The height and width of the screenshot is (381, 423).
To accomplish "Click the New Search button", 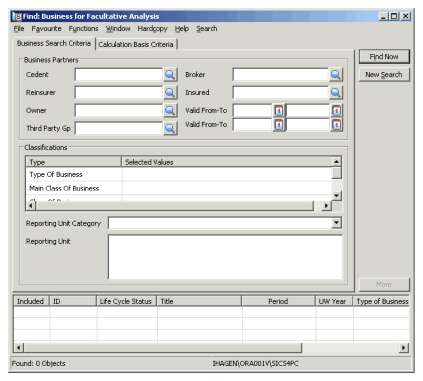I will [x=384, y=75].
